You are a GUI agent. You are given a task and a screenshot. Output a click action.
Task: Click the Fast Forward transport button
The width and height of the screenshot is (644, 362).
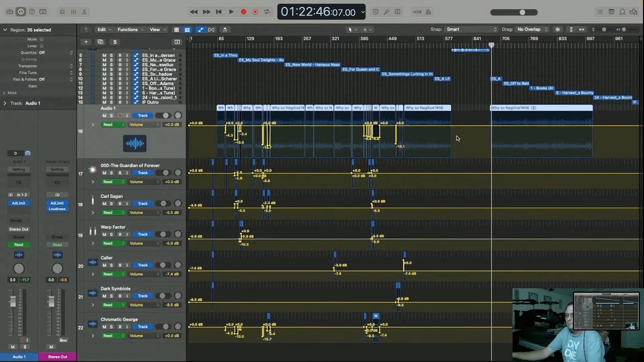(x=206, y=12)
